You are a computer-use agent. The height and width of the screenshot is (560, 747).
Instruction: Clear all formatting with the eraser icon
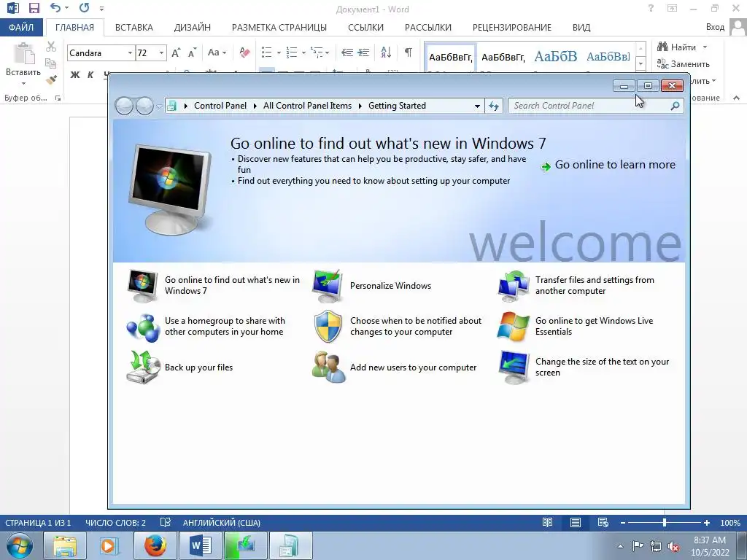click(x=244, y=52)
